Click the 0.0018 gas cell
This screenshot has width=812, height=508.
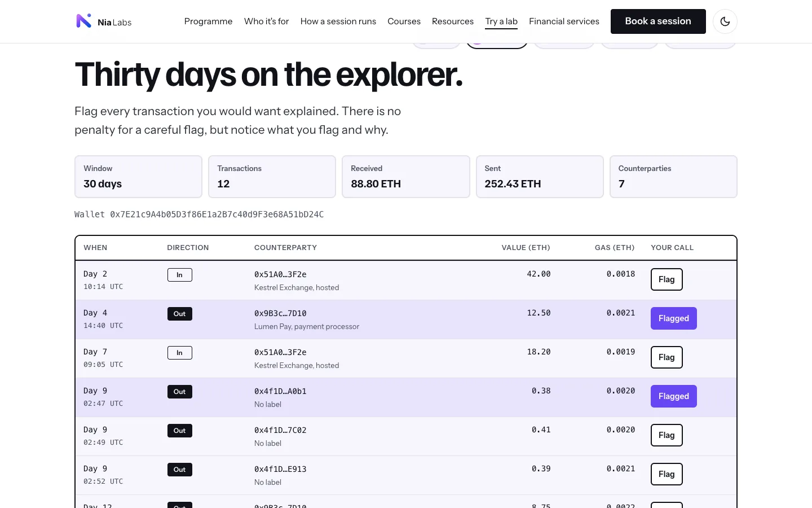tap(621, 274)
